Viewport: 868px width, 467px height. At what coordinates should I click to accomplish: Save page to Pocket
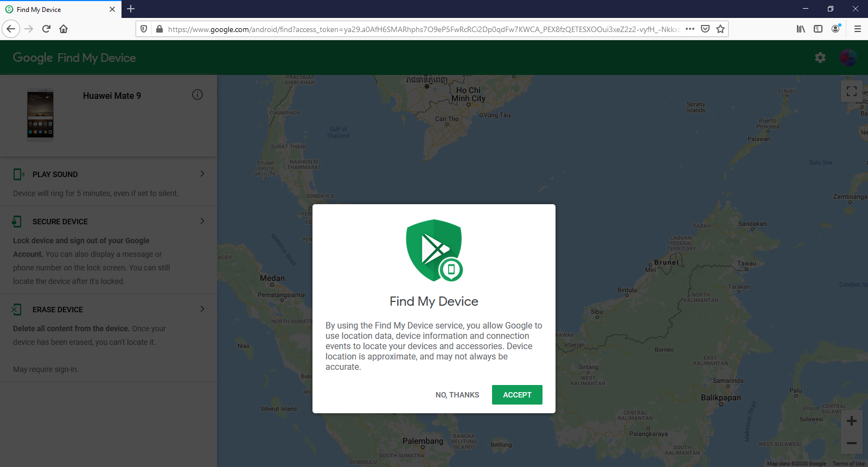[x=705, y=29]
